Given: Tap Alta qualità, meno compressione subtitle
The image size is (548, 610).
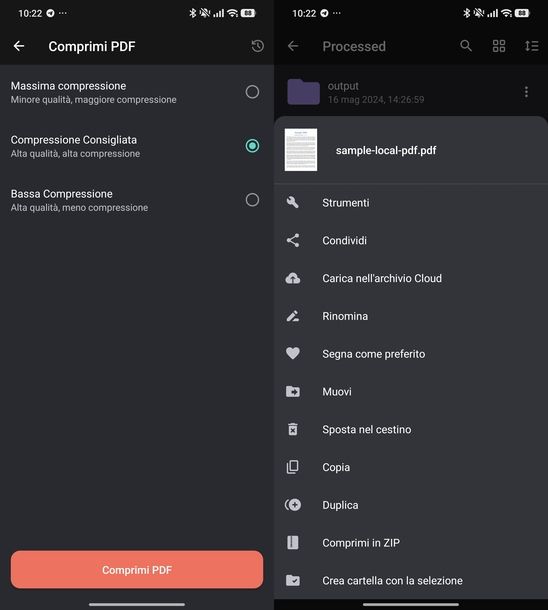Looking at the screenshot, I should pyautogui.click(x=79, y=208).
